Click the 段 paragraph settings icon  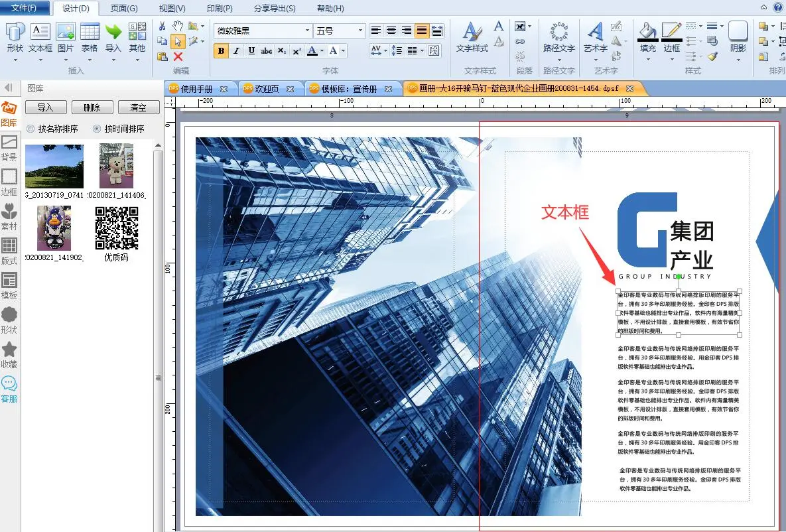click(434, 50)
